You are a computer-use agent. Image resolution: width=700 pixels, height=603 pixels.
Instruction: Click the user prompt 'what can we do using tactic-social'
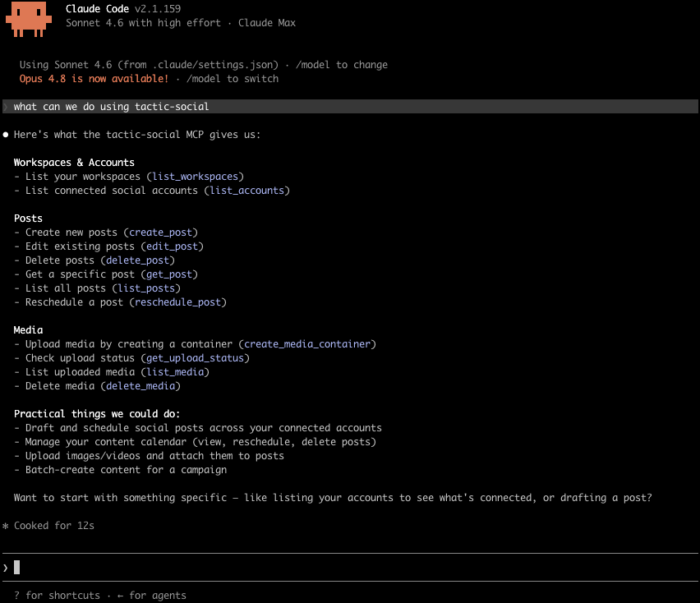(111, 107)
